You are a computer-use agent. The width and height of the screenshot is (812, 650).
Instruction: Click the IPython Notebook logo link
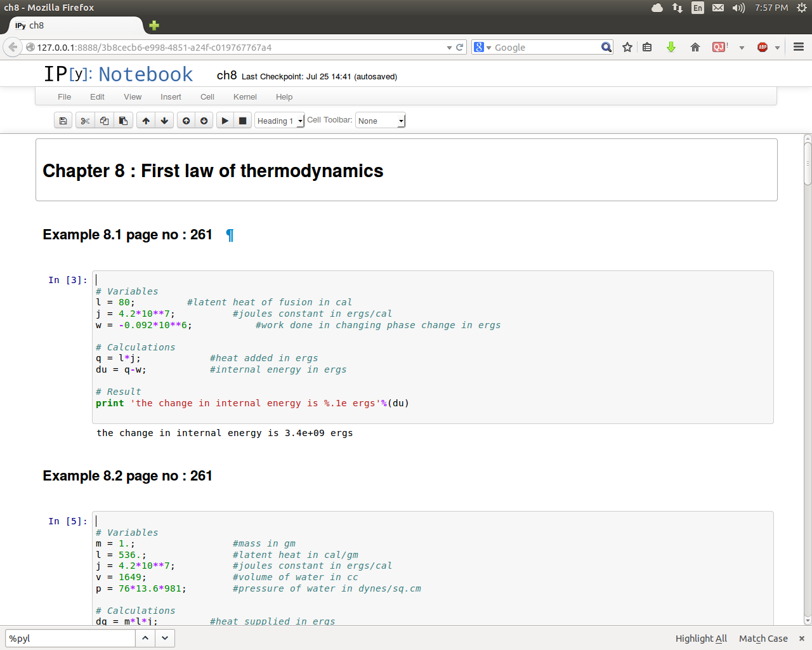pos(118,74)
